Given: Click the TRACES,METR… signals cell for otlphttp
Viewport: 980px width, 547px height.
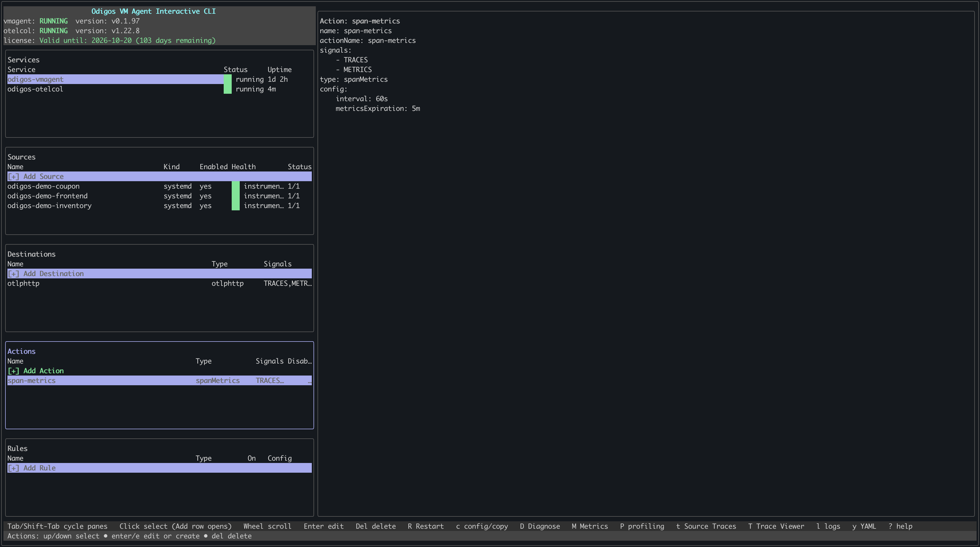Looking at the screenshot, I should 287,284.
